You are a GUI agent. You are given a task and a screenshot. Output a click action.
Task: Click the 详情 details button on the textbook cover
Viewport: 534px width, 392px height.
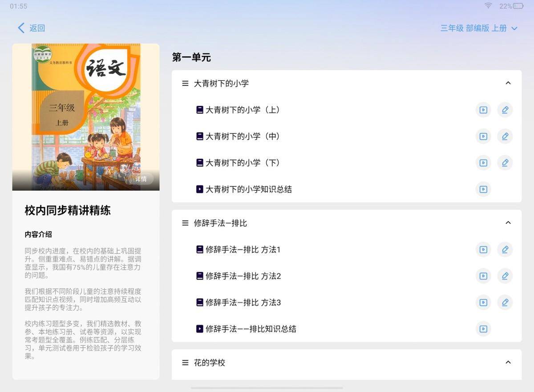coord(140,179)
